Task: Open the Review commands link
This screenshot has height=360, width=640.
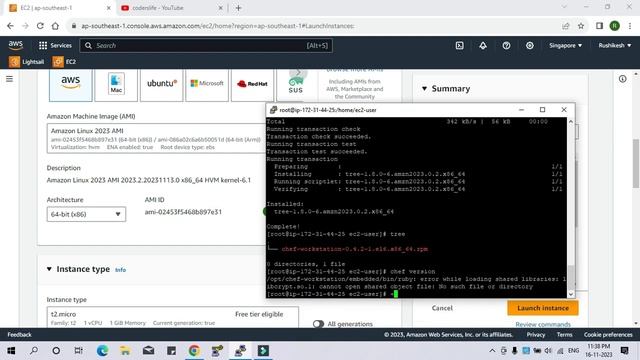Action: pyautogui.click(x=543, y=324)
